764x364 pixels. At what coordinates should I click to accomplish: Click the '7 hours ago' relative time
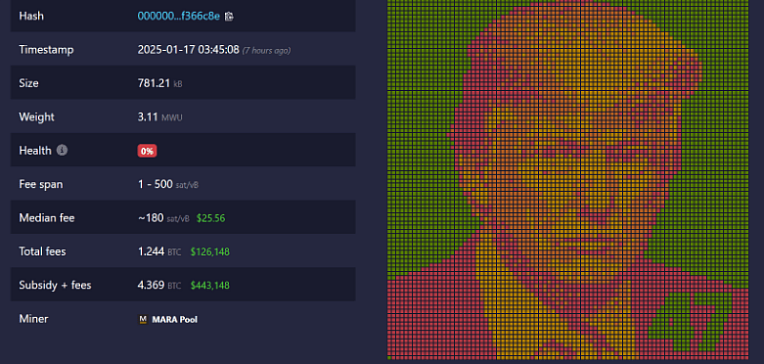[x=267, y=51]
